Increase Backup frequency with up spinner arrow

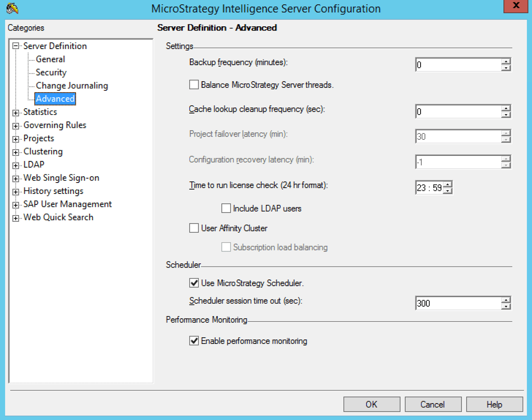click(x=506, y=62)
